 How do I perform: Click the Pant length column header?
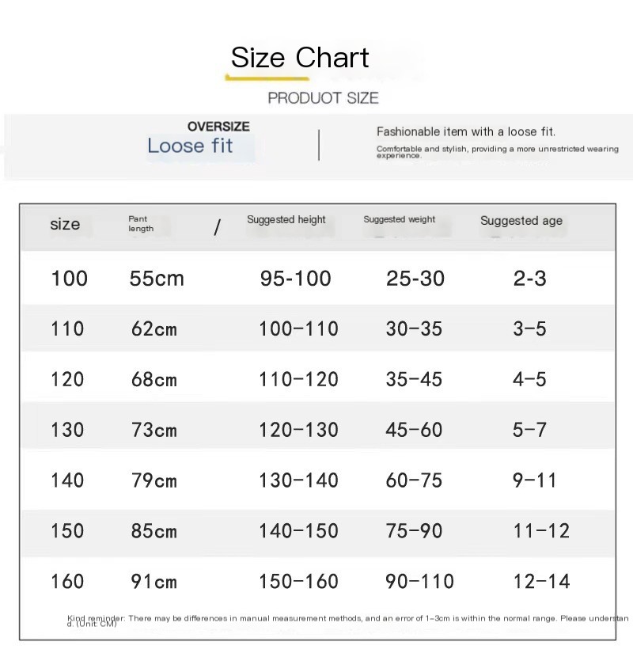[141, 224]
